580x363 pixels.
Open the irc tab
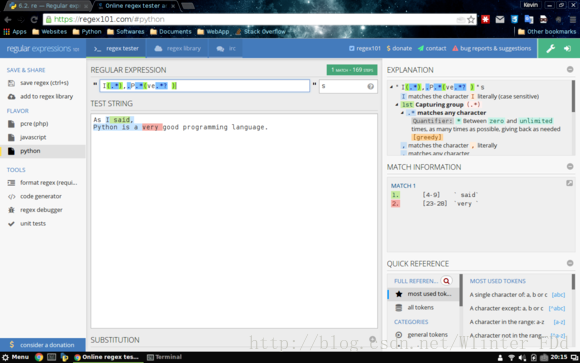(226, 48)
